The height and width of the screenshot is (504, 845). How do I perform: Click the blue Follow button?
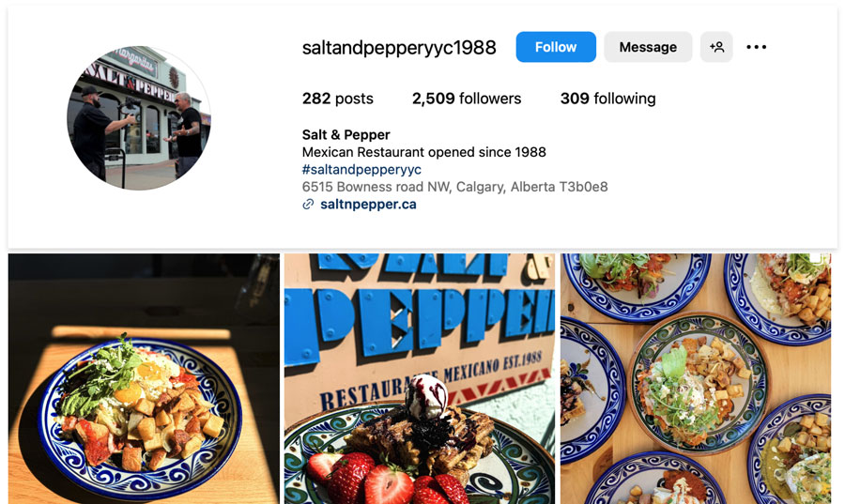coord(556,47)
